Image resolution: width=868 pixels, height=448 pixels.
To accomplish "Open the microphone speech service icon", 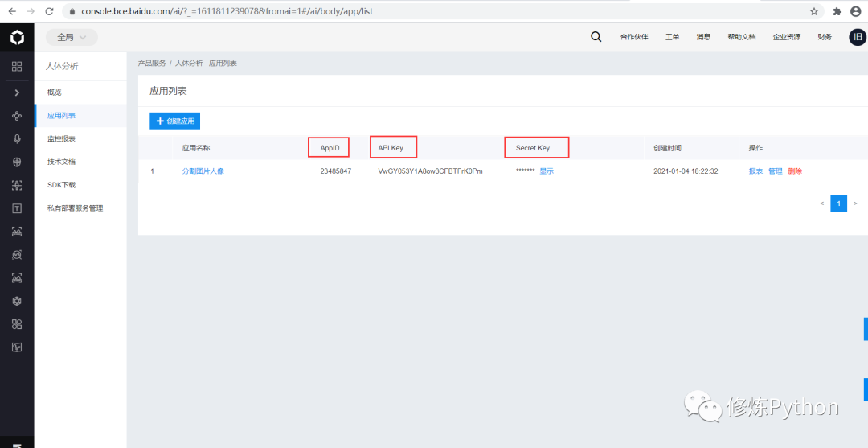I will pos(17,139).
